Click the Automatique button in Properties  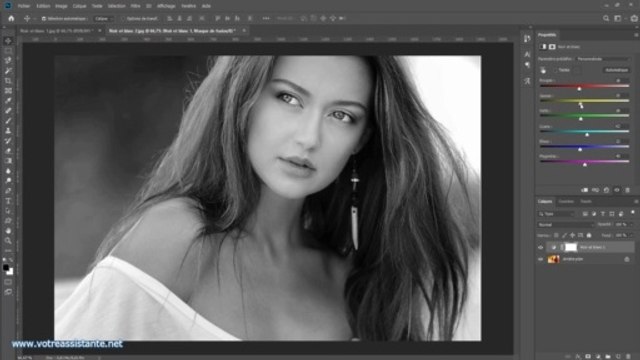click(x=617, y=70)
